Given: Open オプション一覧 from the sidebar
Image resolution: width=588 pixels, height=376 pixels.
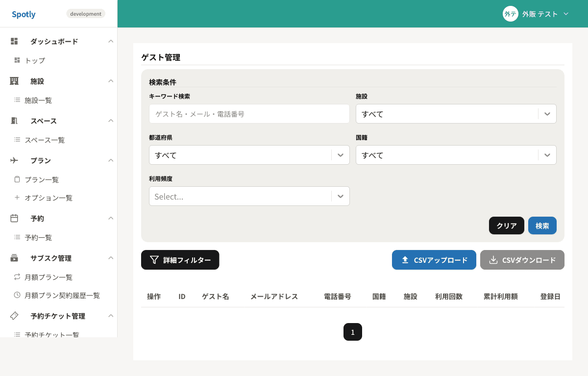Looking at the screenshot, I should [x=49, y=198].
